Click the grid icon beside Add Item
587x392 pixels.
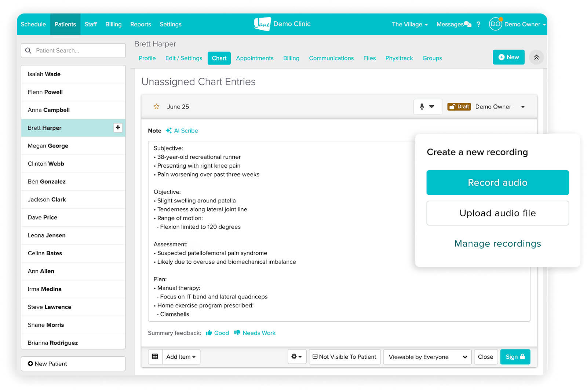tap(155, 356)
